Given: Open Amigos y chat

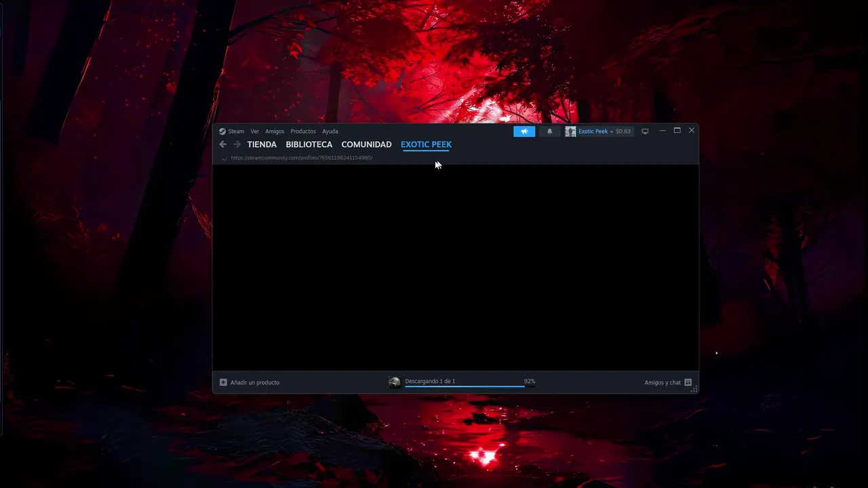Looking at the screenshot, I should tap(663, 382).
